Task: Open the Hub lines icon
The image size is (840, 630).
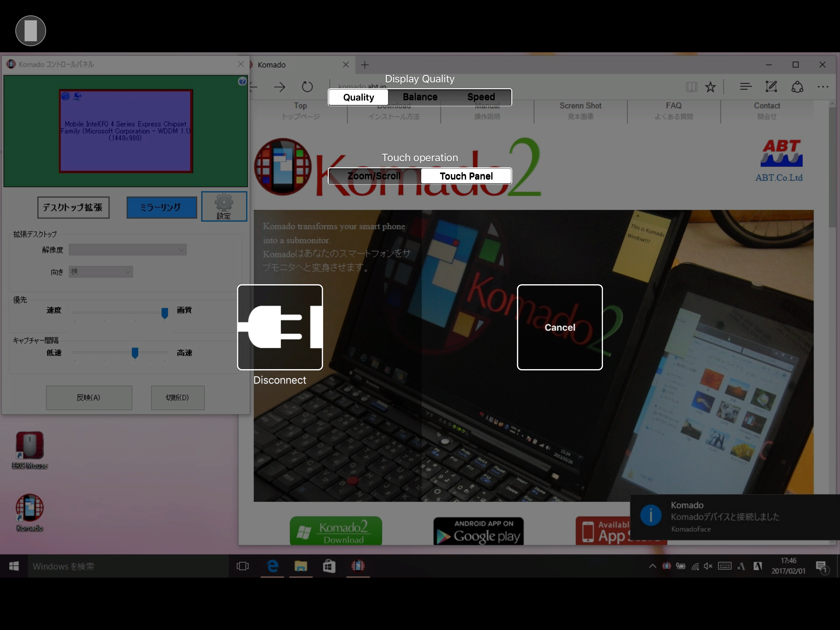Action: tap(746, 87)
